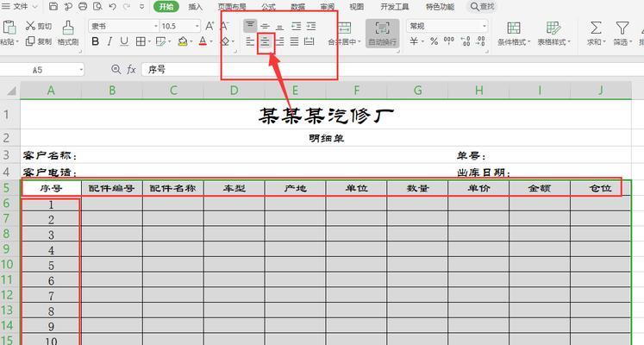Click the eraser Clear formatting icon
Image resolution: width=644 pixels, height=345 pixels.
coord(225,41)
